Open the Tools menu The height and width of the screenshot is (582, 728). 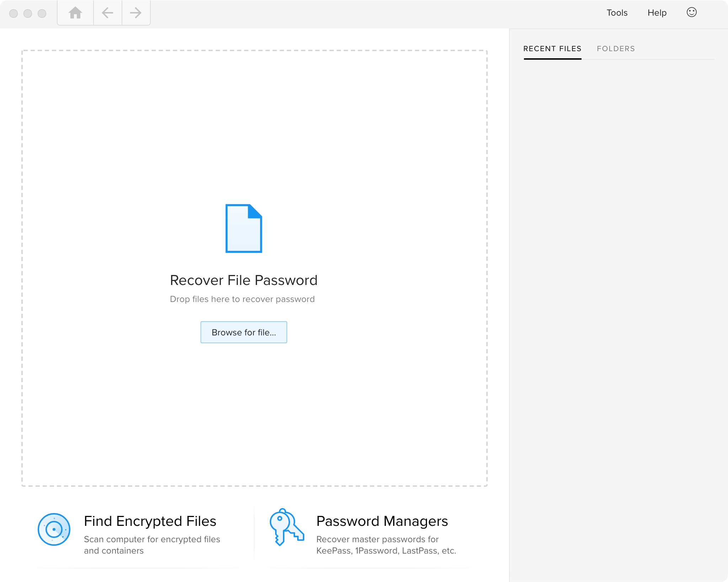click(617, 12)
